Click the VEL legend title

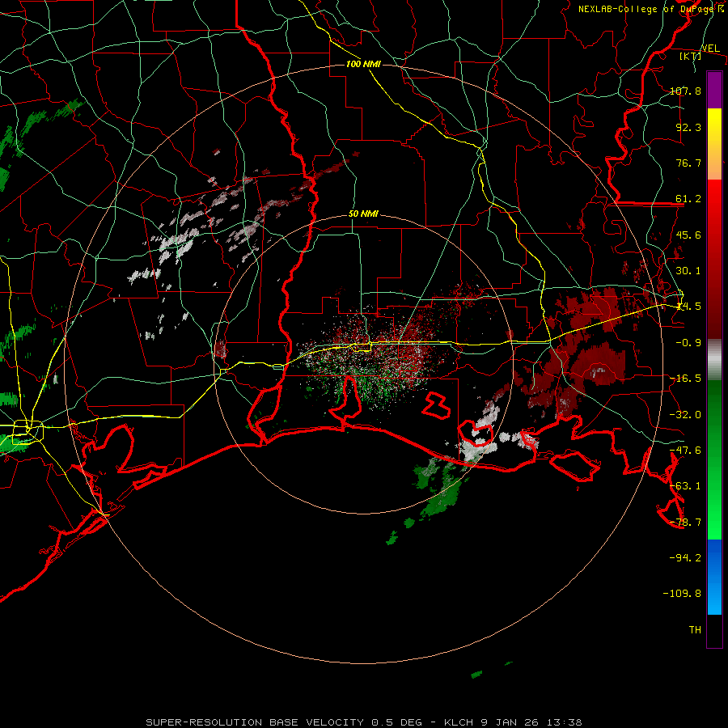(x=710, y=49)
